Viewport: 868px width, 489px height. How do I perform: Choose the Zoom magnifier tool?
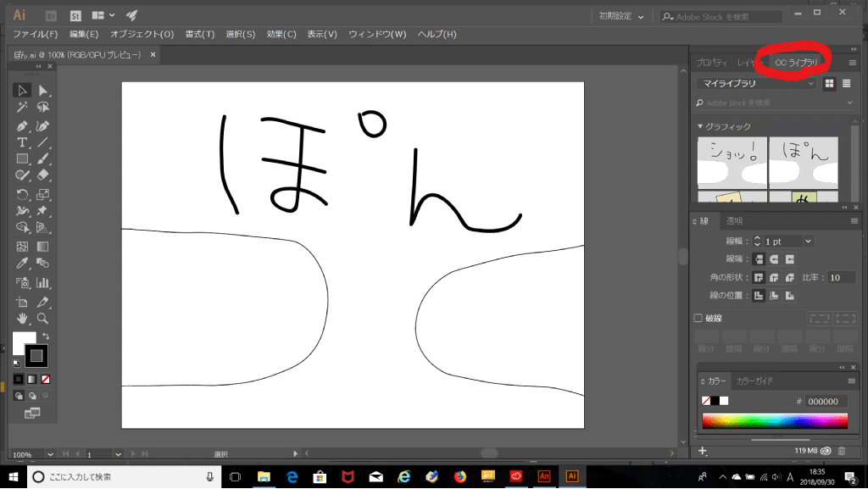pyautogui.click(x=42, y=319)
